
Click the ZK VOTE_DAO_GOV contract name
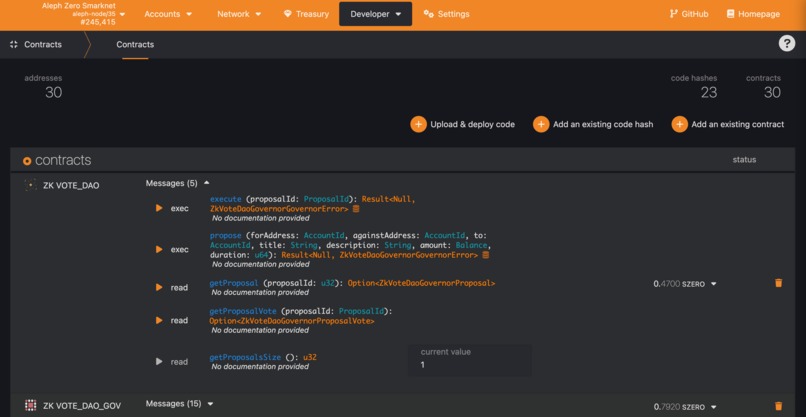click(x=82, y=406)
